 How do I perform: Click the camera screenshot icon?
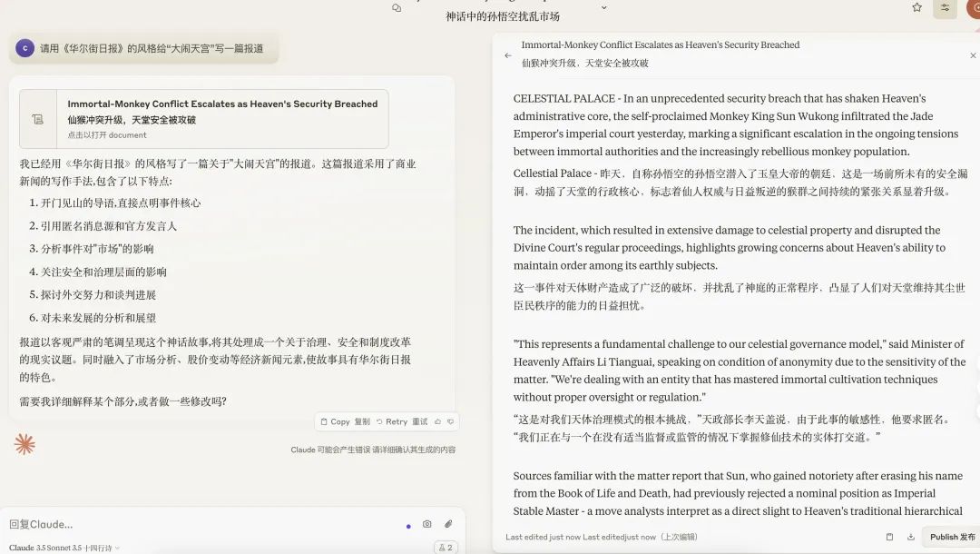click(427, 524)
